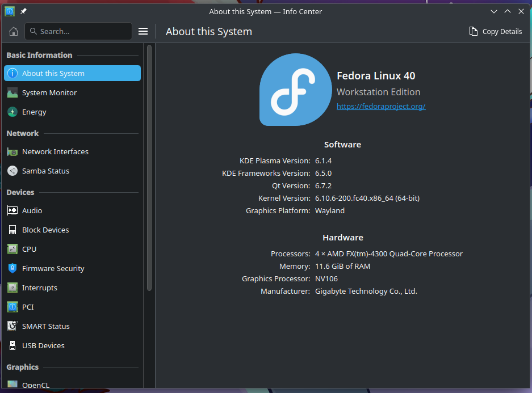Click the CPU icon

pos(12,249)
